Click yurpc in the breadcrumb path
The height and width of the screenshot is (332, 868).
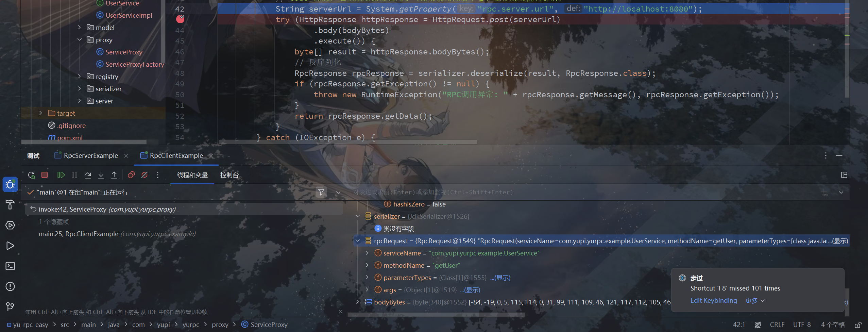[191, 325]
